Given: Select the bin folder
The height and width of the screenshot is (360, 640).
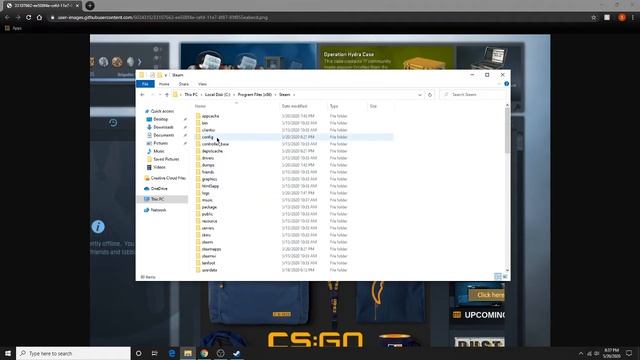Looking at the screenshot, I should (x=204, y=123).
